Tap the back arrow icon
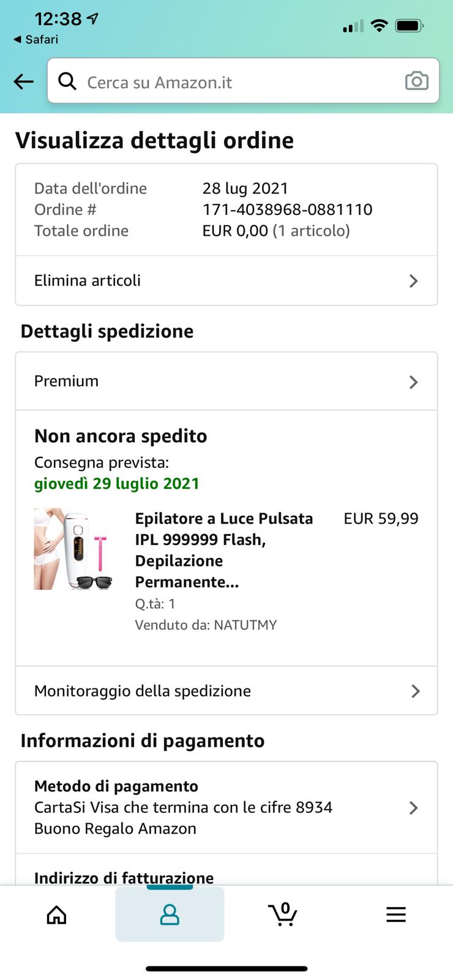Viewport: 453px width, 980px height. pyautogui.click(x=23, y=81)
